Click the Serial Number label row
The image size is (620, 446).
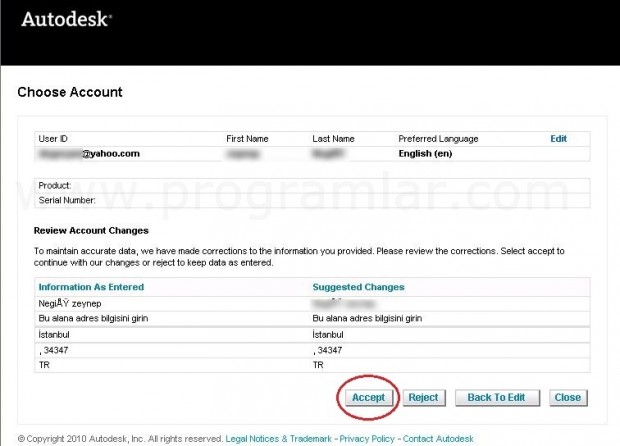point(312,200)
